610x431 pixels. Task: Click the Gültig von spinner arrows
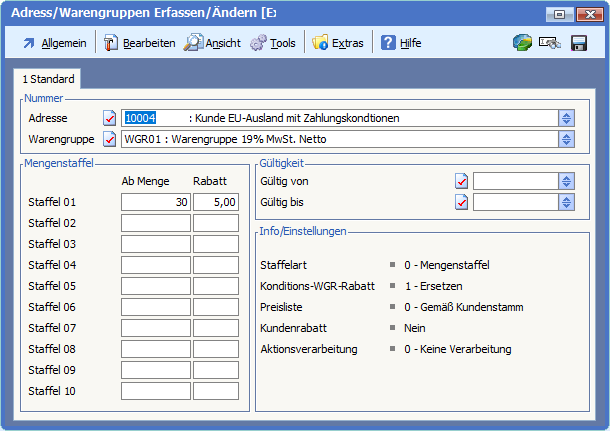point(567,181)
